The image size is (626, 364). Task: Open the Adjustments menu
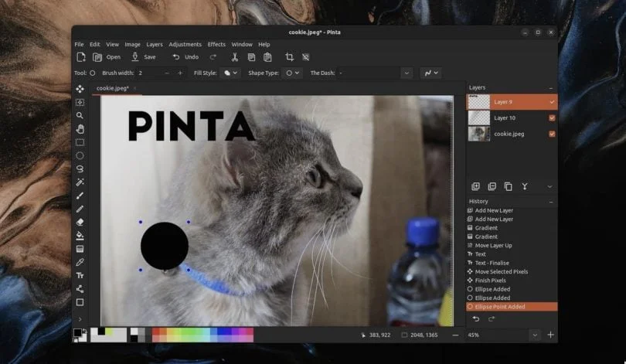click(185, 44)
